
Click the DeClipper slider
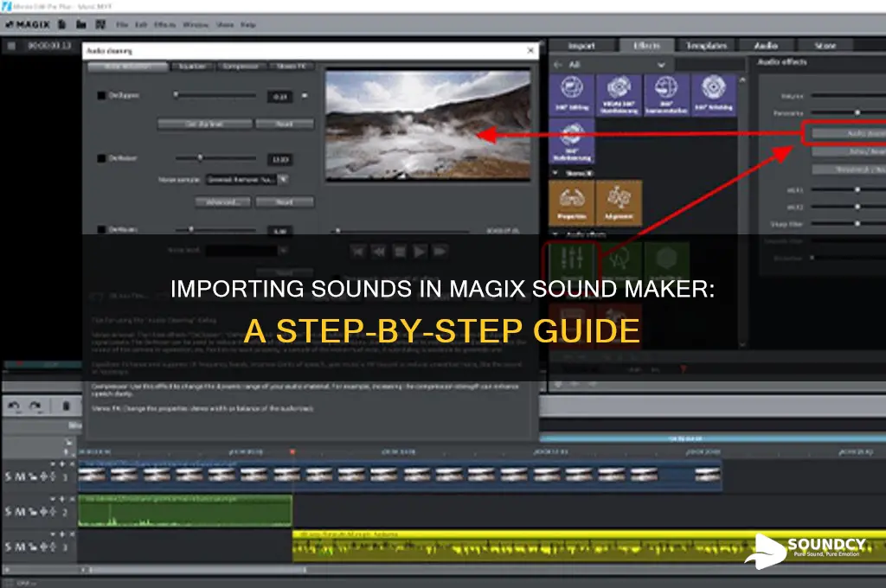tap(215, 95)
